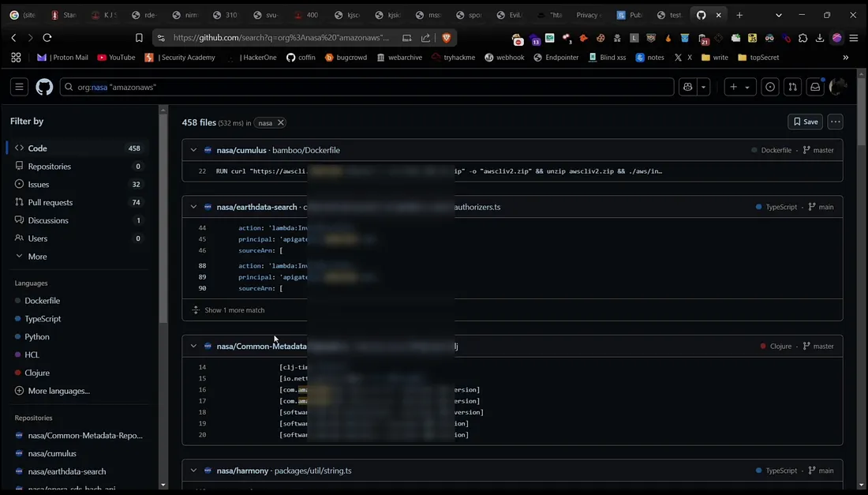Open the GitHub hamburger navigation menu
Screen dimensions: 868x495
19,87
